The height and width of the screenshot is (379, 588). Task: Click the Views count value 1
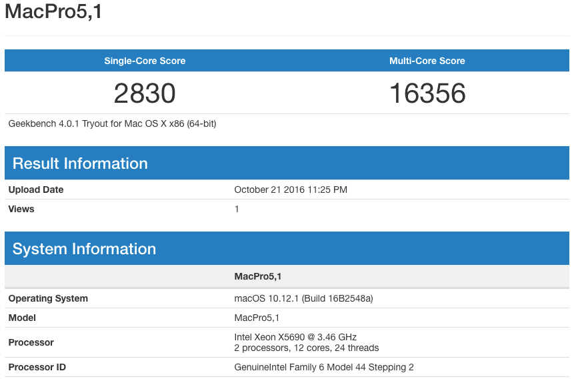237,209
